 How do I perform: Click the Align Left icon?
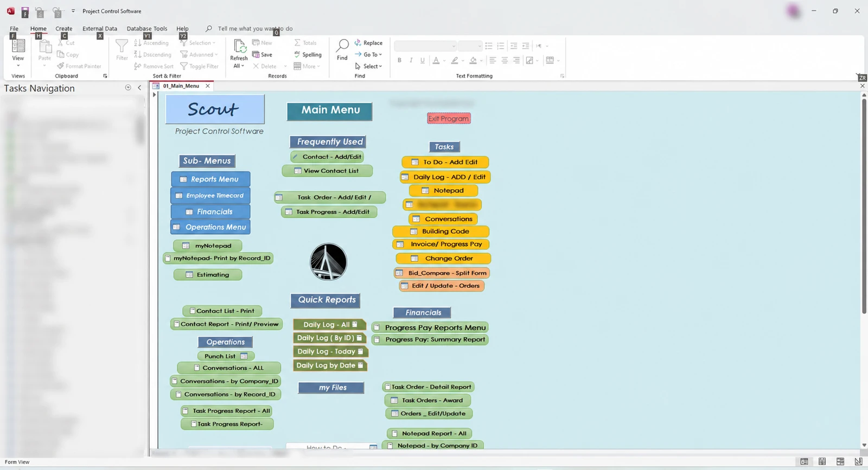pos(493,60)
